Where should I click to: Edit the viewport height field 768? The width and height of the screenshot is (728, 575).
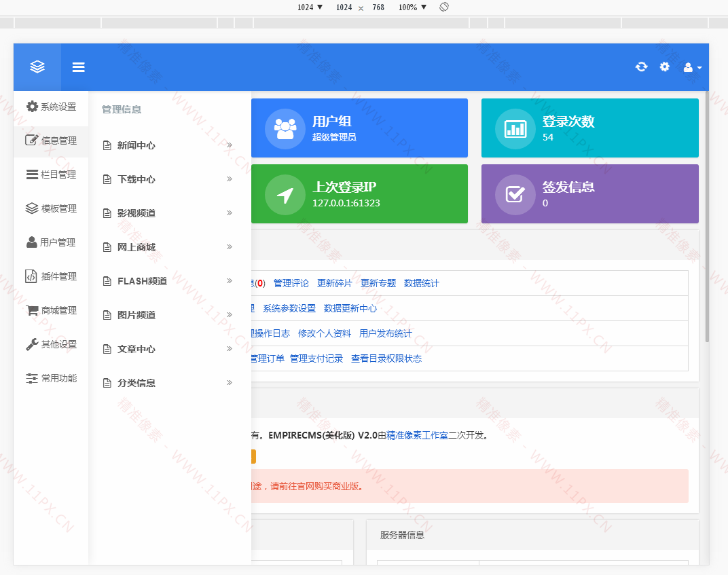(378, 7)
